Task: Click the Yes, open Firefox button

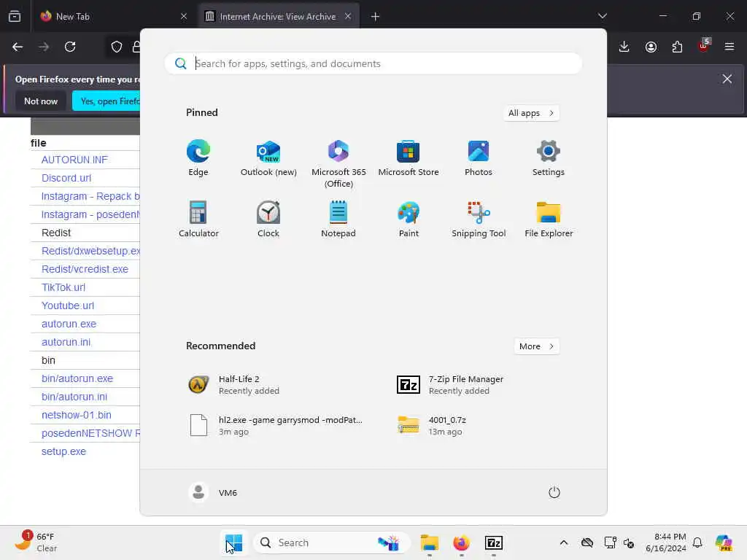Action: [107, 101]
